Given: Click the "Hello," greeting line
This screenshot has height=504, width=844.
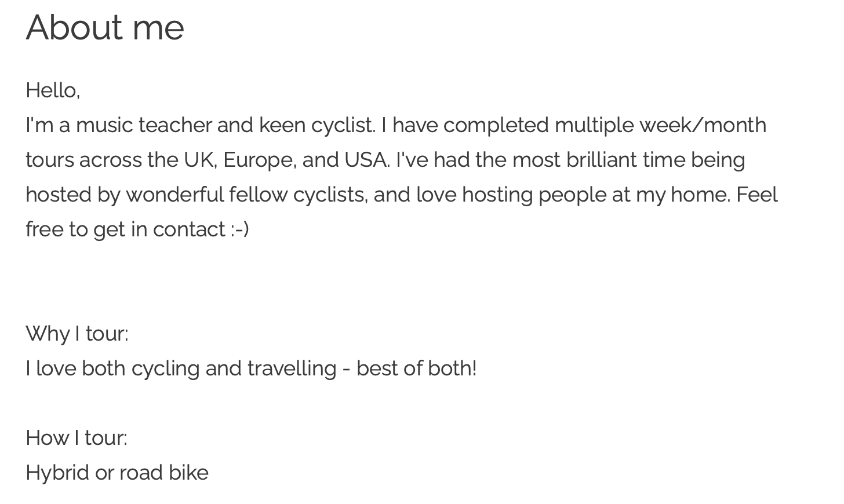Looking at the screenshot, I should 53,90.
